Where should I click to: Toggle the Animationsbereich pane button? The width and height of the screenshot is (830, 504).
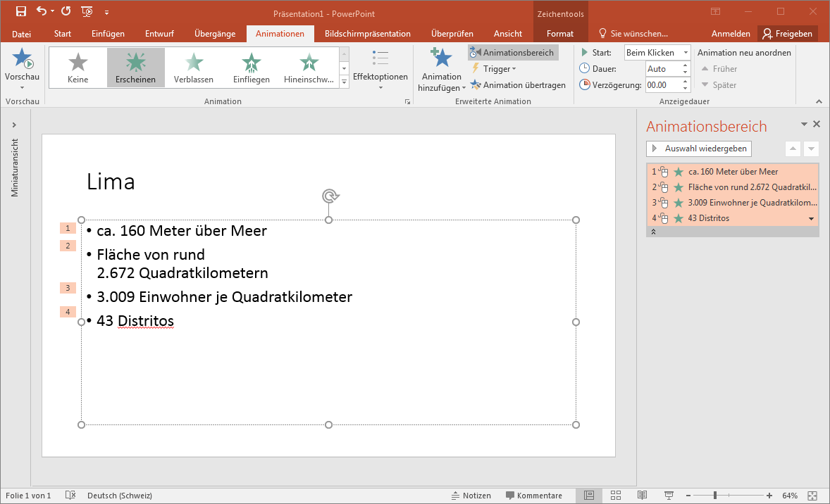[513, 52]
